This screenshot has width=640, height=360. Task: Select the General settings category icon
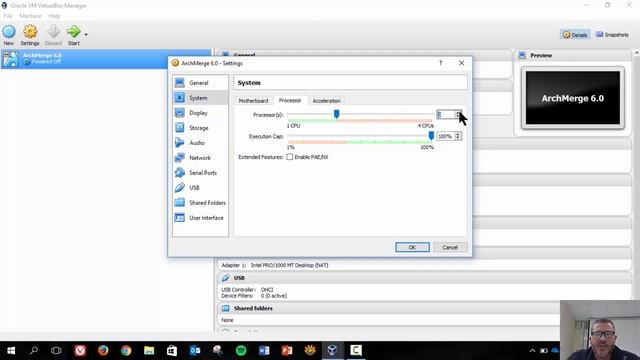[180, 83]
